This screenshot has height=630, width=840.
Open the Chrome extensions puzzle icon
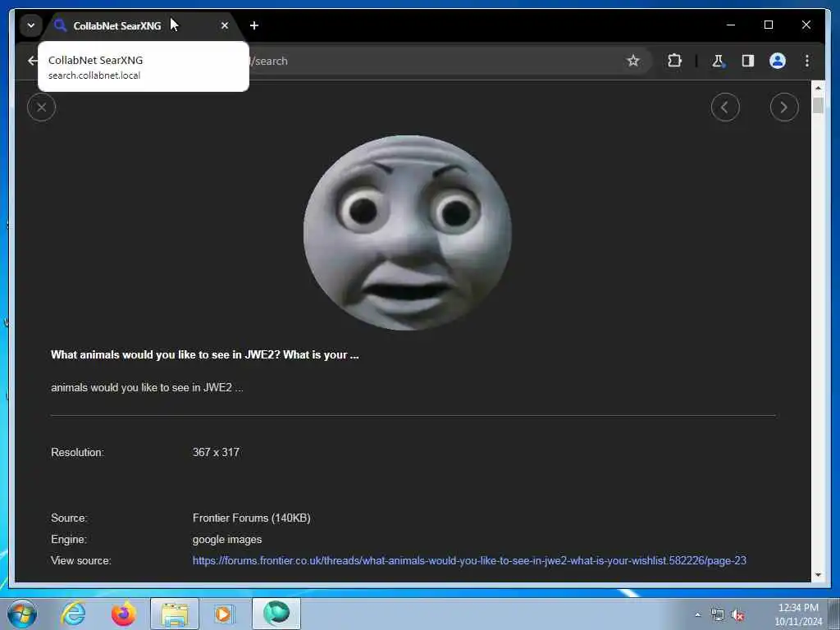point(674,61)
